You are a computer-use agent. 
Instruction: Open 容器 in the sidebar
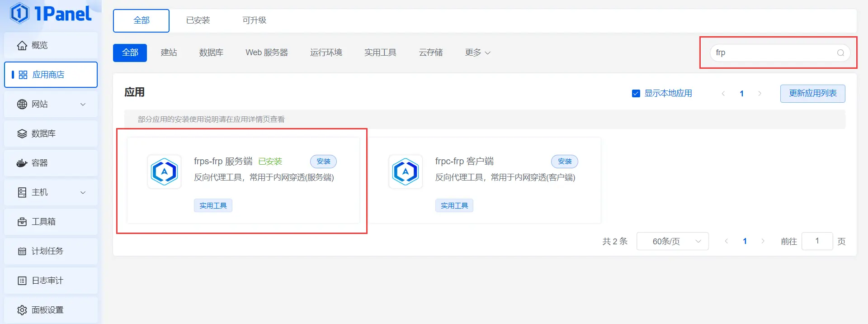(x=51, y=163)
